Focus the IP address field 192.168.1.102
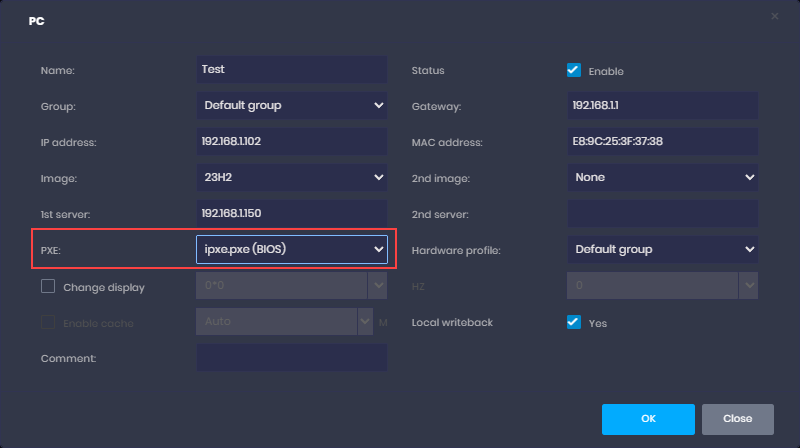800x448 pixels. pos(291,141)
